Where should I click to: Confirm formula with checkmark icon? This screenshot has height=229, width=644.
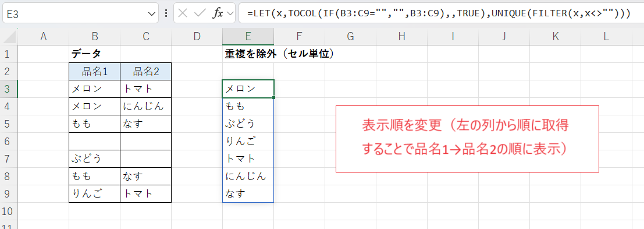pos(200,13)
